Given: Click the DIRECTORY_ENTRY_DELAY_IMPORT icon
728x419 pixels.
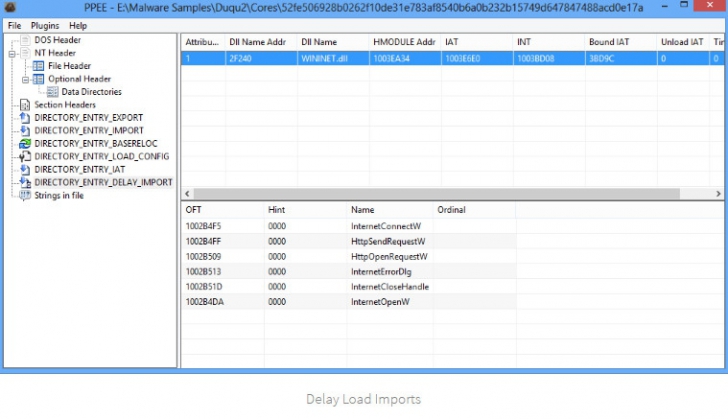Looking at the screenshot, I should pos(25,183).
